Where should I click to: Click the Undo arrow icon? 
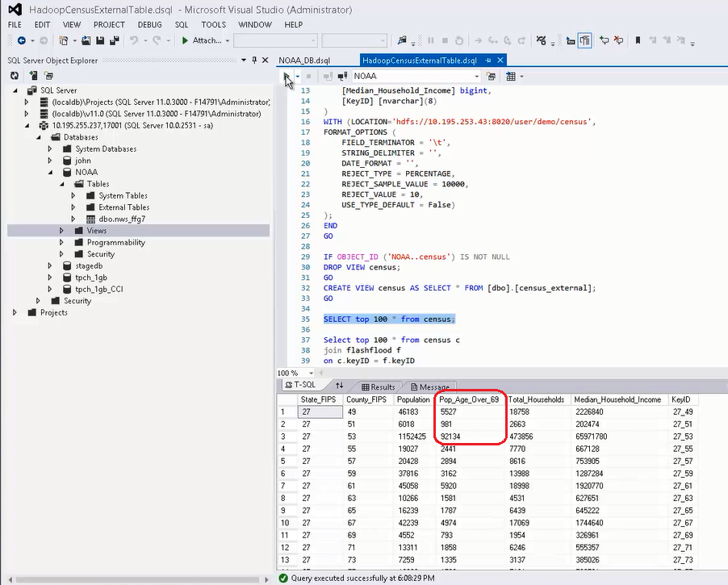click(134, 41)
